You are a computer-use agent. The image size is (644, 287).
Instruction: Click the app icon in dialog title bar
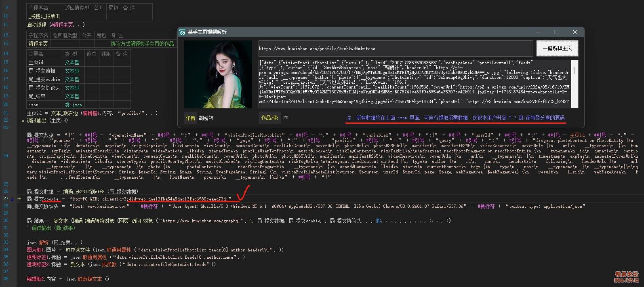point(182,32)
